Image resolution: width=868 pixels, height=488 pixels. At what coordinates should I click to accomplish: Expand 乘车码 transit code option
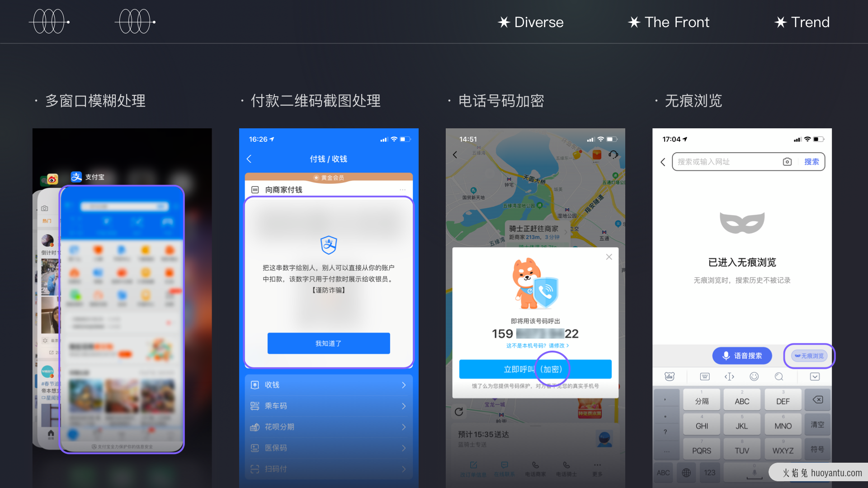pyautogui.click(x=329, y=407)
